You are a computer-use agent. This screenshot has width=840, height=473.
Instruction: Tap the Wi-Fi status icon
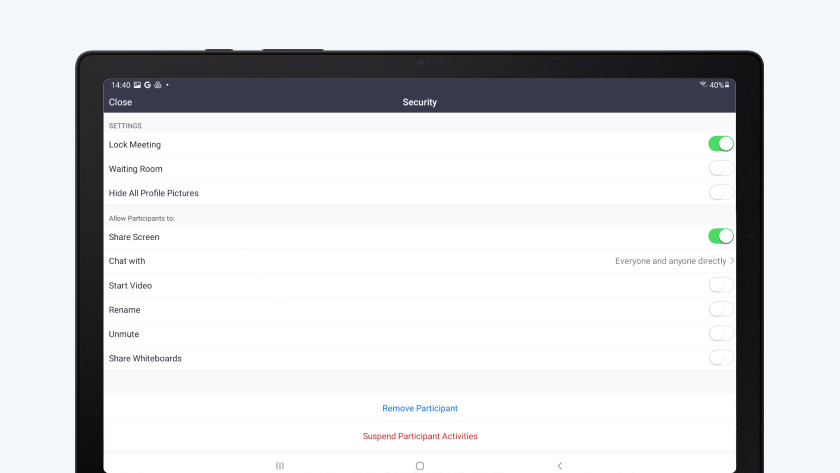[x=703, y=85]
